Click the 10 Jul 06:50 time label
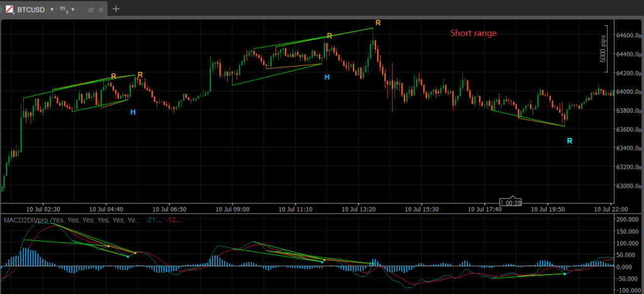644x294 pixels. pos(169,209)
